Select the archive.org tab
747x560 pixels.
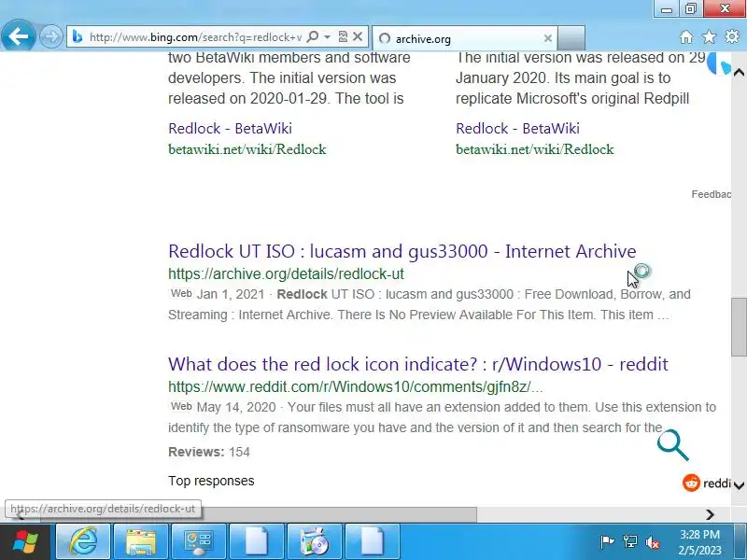[x=464, y=38]
